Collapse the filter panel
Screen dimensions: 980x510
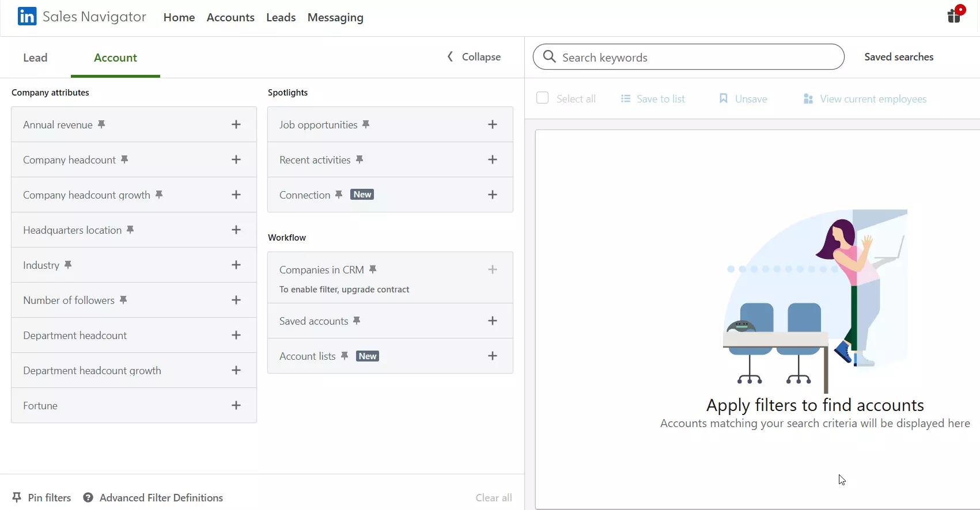[x=474, y=56]
